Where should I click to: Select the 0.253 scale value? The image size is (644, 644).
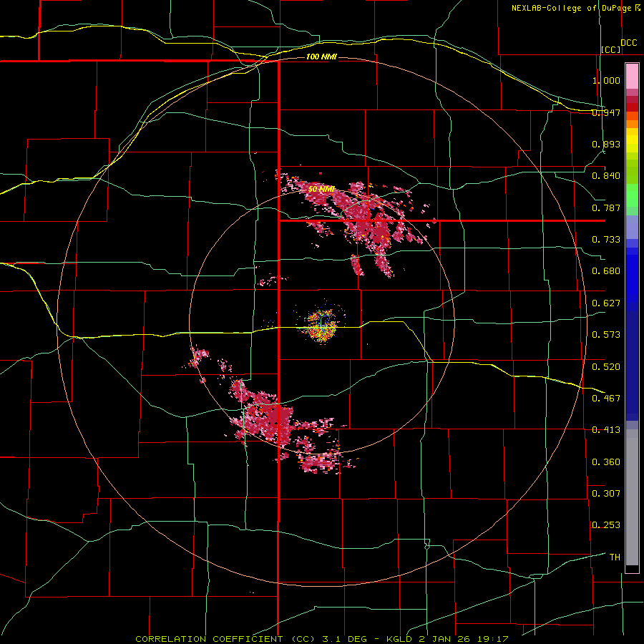606,525
